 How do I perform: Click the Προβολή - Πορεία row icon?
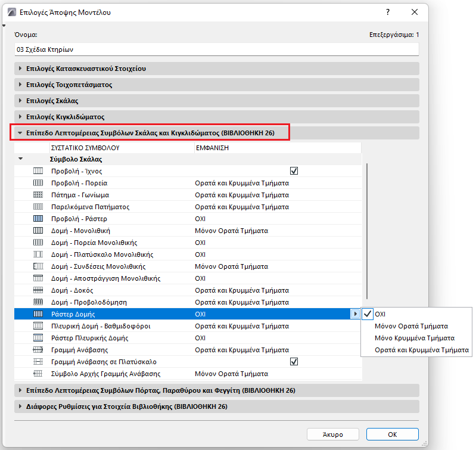[x=38, y=183]
